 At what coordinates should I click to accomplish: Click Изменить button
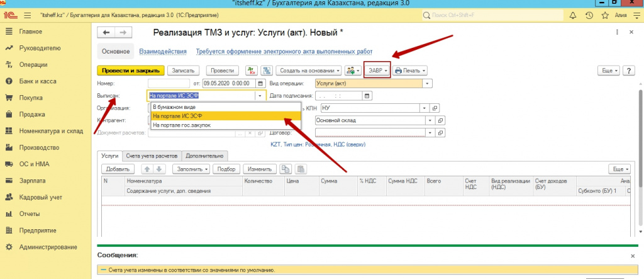[260, 169]
